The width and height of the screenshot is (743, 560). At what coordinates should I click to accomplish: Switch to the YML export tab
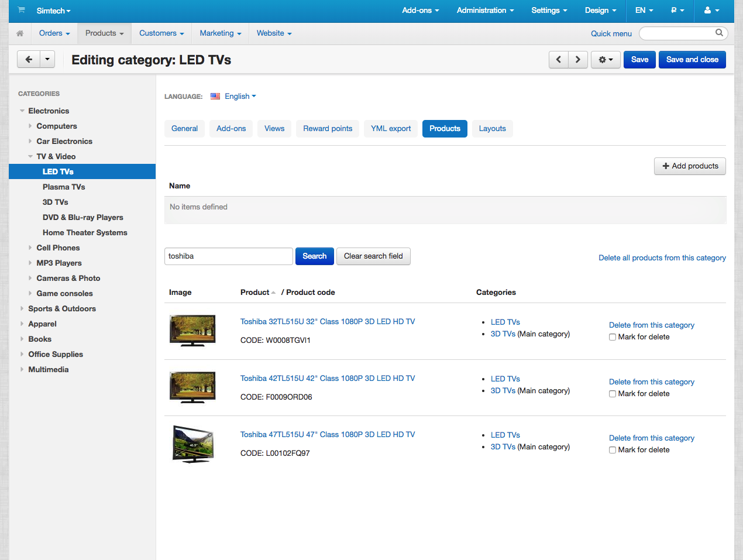pyautogui.click(x=391, y=129)
